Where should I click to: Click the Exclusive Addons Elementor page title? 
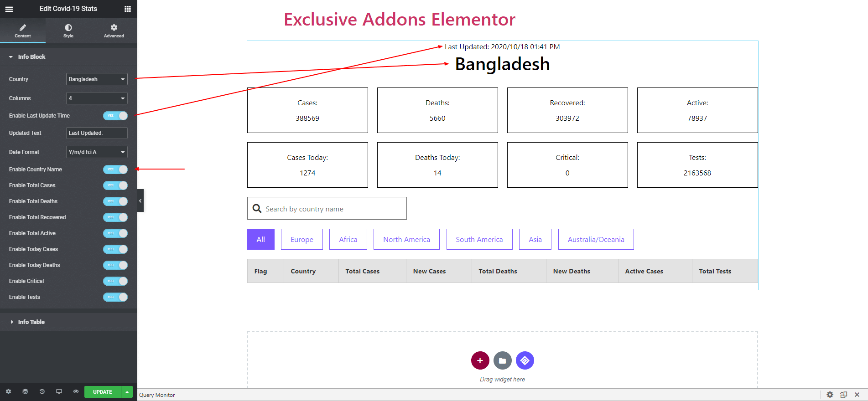(400, 19)
